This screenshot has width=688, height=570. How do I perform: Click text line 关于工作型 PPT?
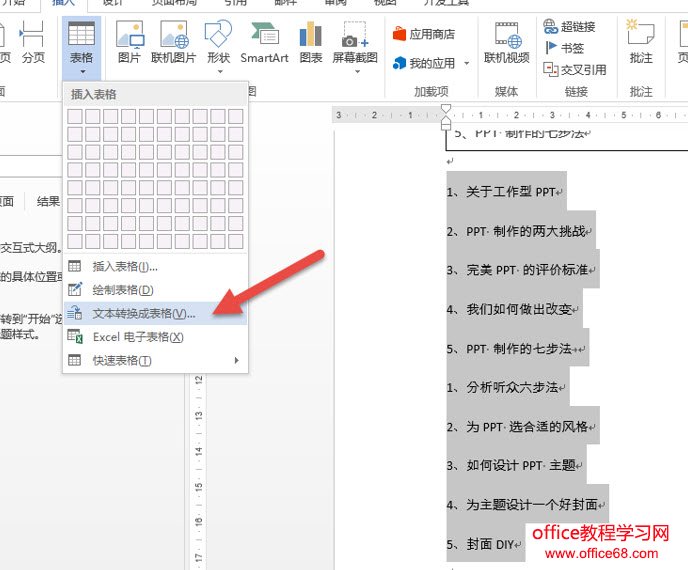pos(511,192)
